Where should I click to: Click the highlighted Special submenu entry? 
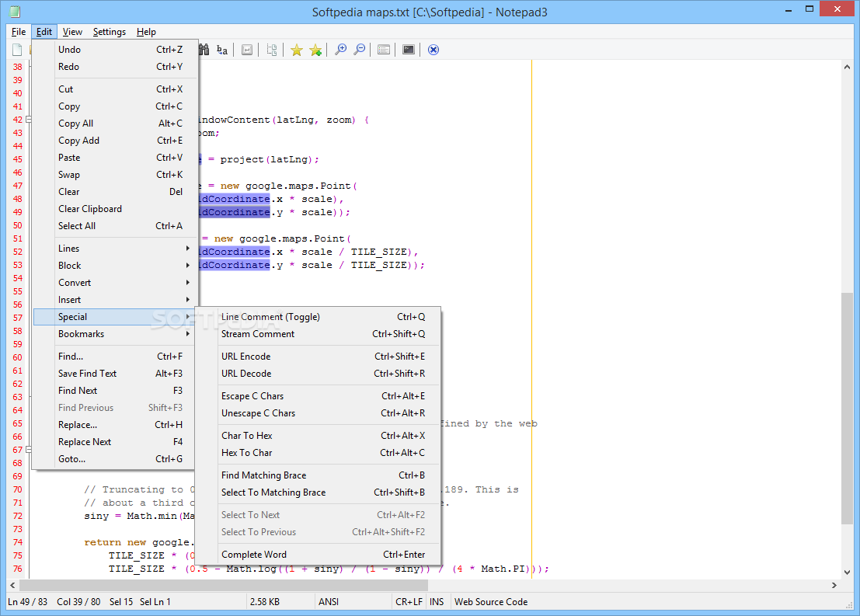click(114, 317)
